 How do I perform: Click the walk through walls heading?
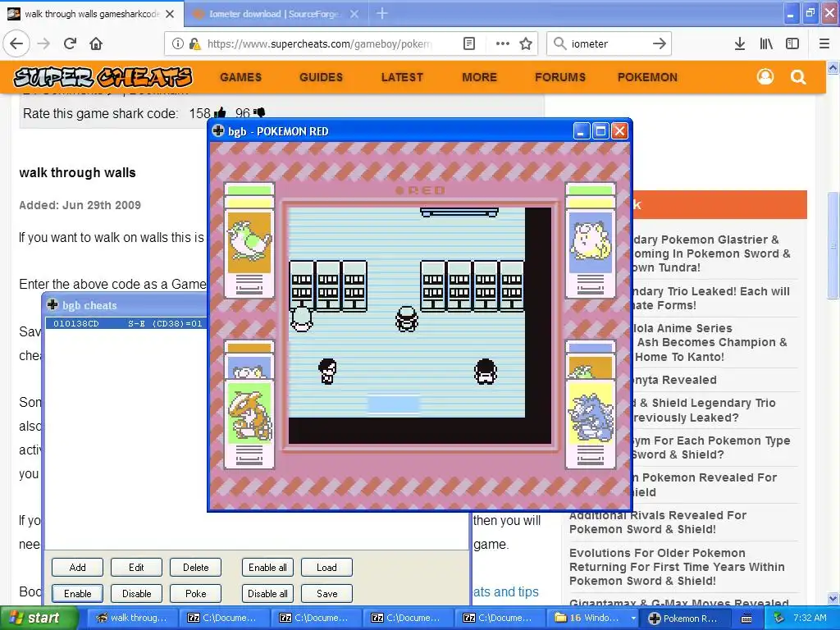coord(78,172)
